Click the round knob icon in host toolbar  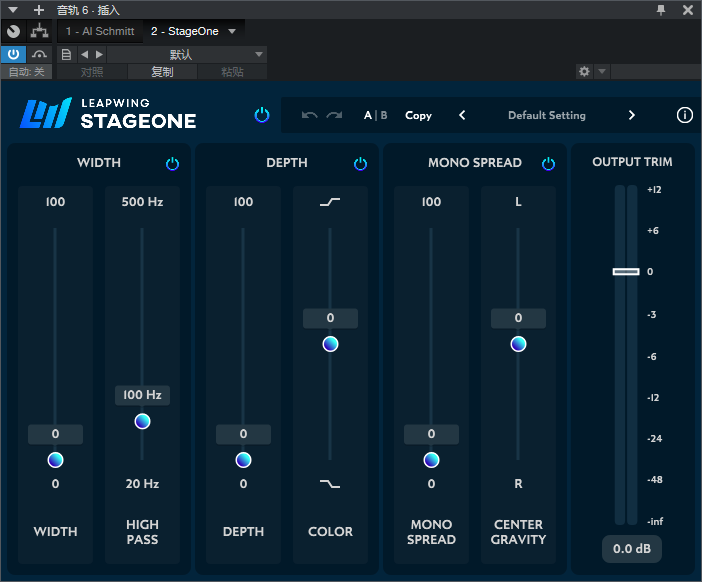coord(13,31)
